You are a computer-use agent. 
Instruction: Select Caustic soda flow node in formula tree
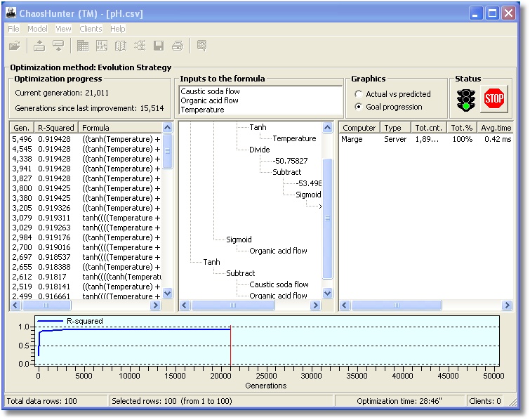(279, 284)
